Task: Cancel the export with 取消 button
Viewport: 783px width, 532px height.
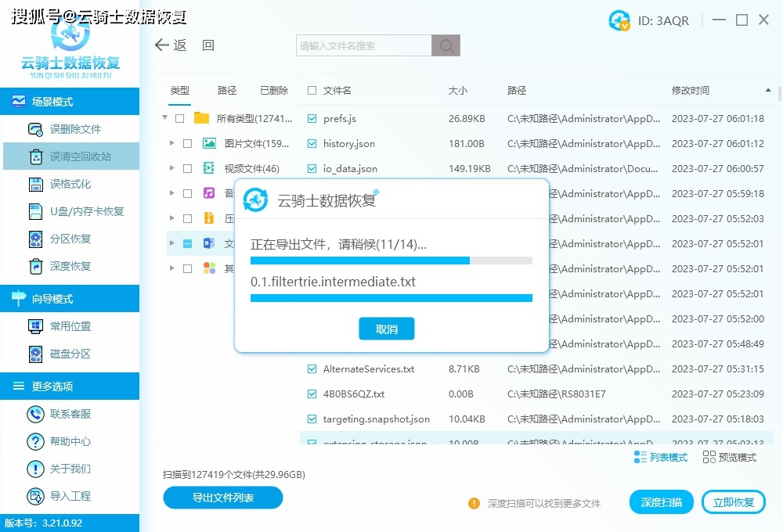Action: pyautogui.click(x=386, y=329)
